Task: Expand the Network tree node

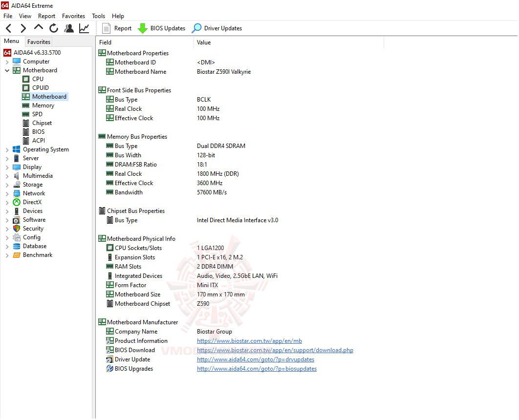Action: 7,194
